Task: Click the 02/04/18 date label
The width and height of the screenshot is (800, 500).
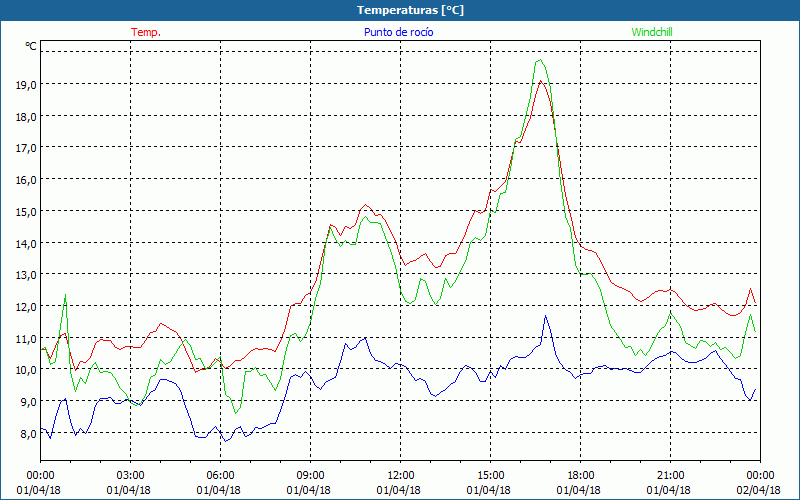Action: pos(759,490)
